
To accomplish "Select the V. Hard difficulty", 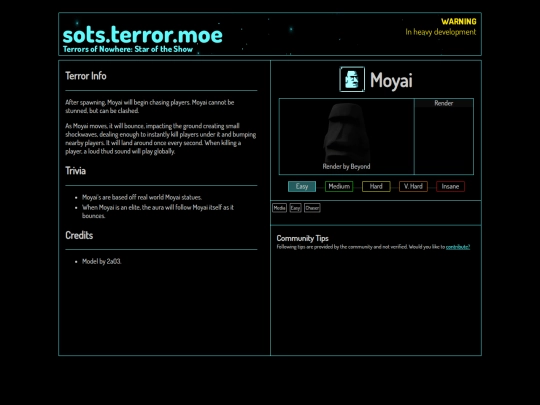I will tap(413, 186).
